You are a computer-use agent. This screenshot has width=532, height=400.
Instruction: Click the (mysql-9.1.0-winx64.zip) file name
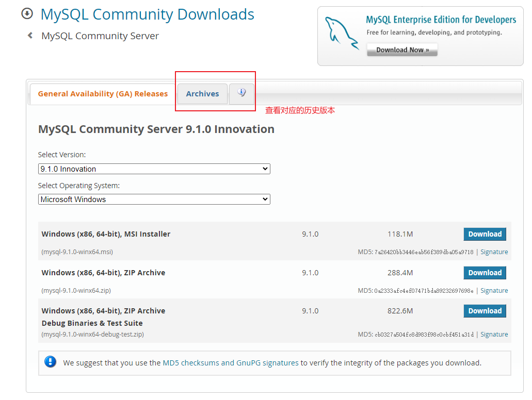coord(76,291)
